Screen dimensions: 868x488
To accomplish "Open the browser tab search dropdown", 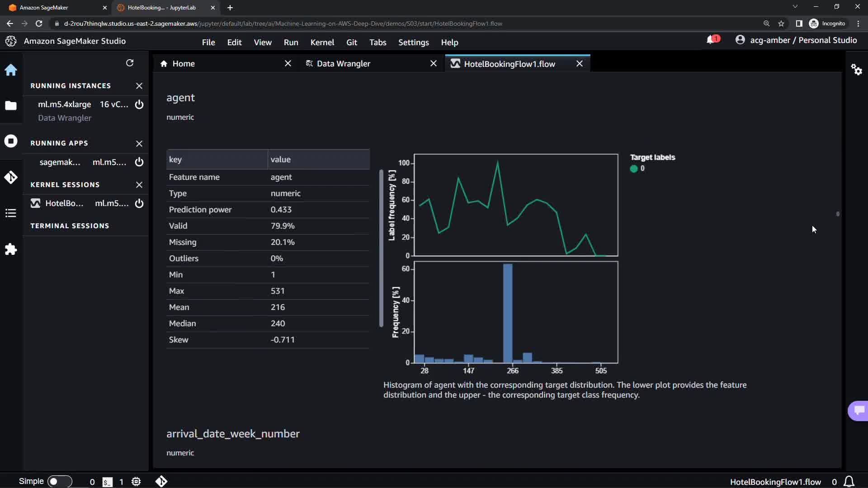I will coord(795,7).
